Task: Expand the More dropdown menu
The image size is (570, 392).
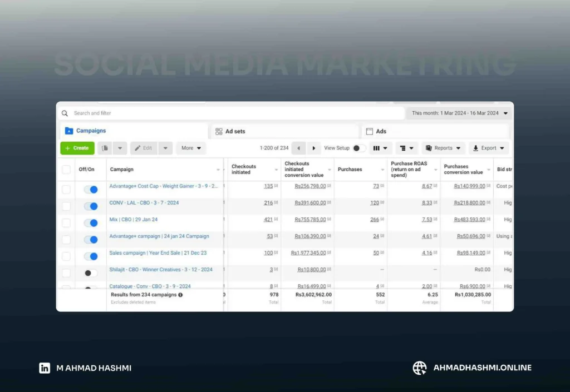Action: (x=191, y=148)
